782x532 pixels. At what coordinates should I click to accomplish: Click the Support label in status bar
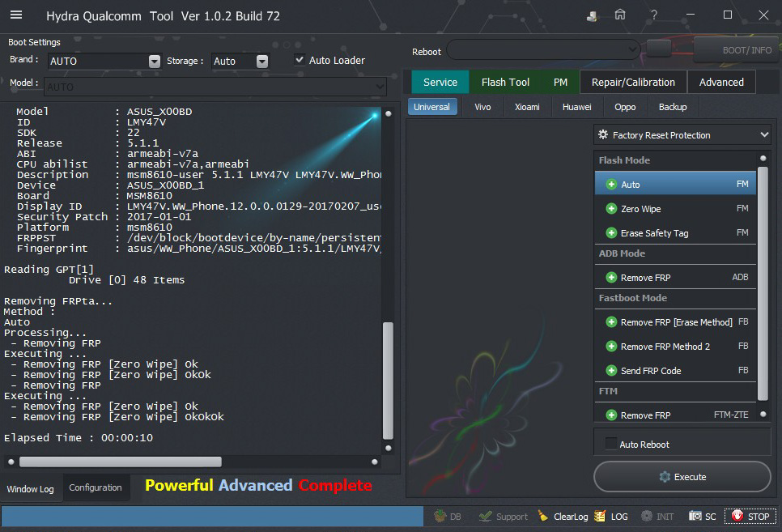tap(512, 517)
